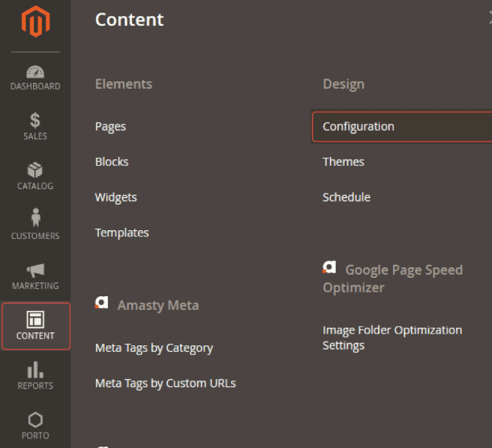Click the Elements section heading
492x448 pixels.
tap(124, 84)
